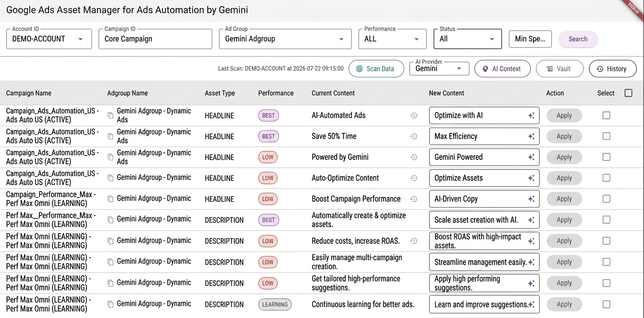Generate AI suggestion for Optimize Assets

(531, 178)
